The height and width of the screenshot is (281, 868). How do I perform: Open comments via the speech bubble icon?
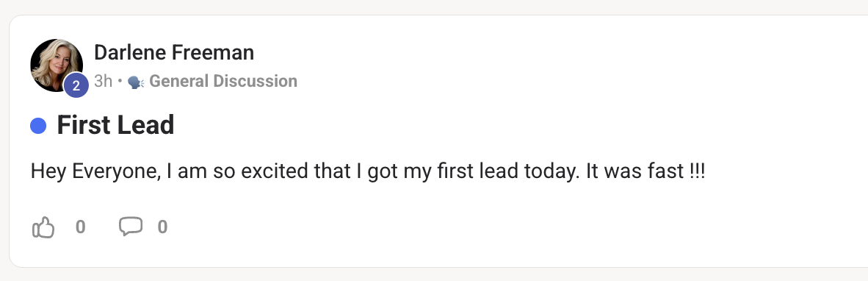pyautogui.click(x=131, y=226)
